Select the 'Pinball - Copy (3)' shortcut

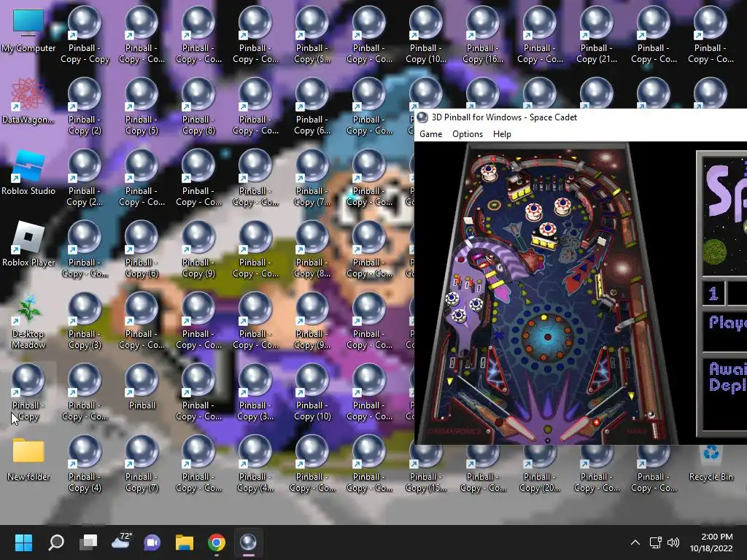(x=85, y=321)
